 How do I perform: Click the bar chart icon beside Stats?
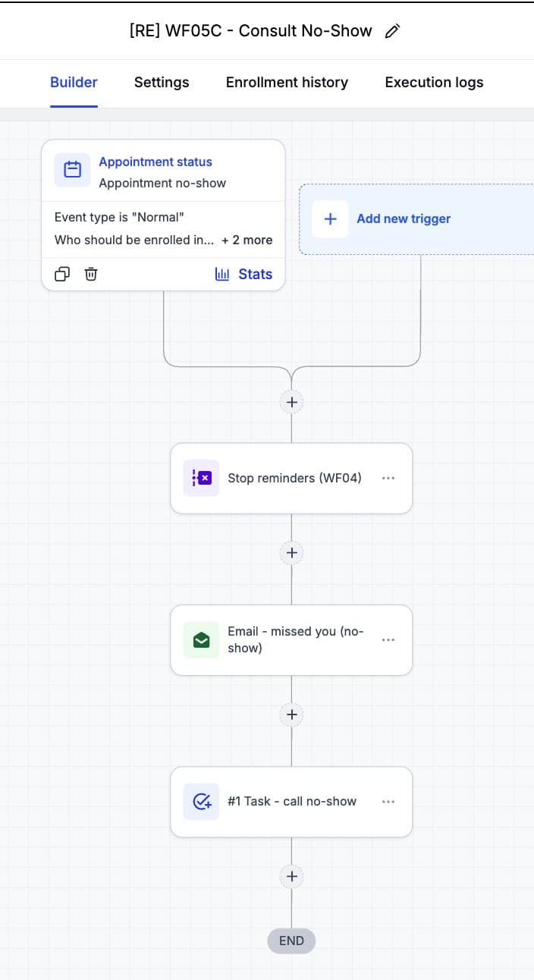(x=222, y=275)
